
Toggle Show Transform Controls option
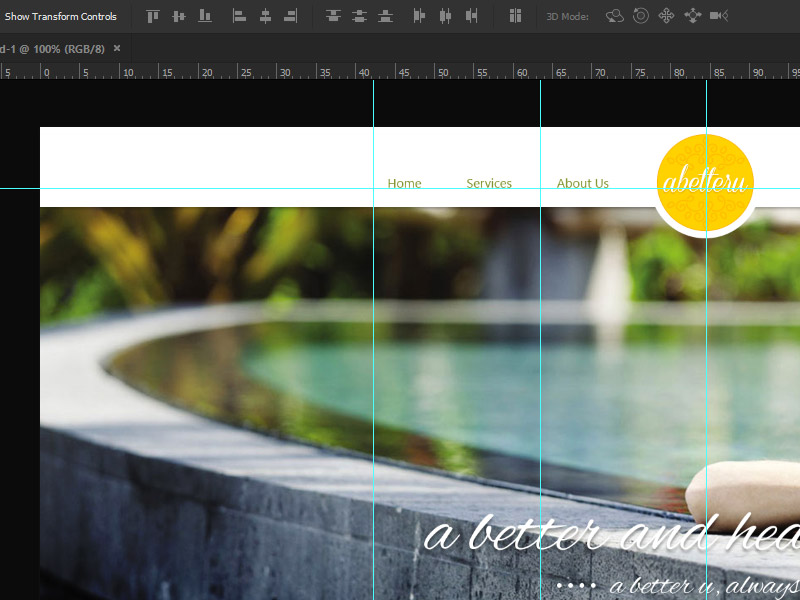[x=60, y=17]
